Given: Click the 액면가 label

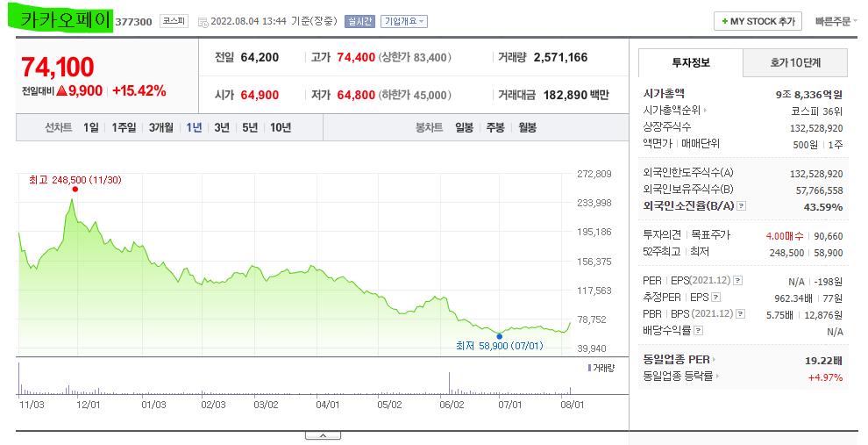Looking at the screenshot, I should [x=657, y=144].
